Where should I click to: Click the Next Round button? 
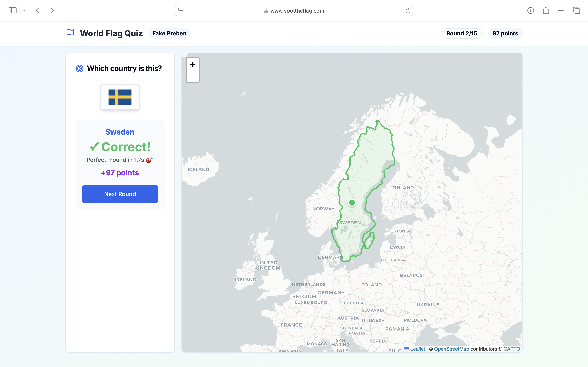(x=120, y=194)
